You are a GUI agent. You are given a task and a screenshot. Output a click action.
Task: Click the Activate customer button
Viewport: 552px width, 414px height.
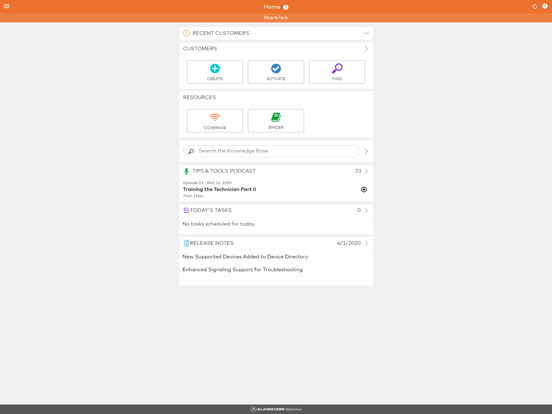pyautogui.click(x=276, y=72)
